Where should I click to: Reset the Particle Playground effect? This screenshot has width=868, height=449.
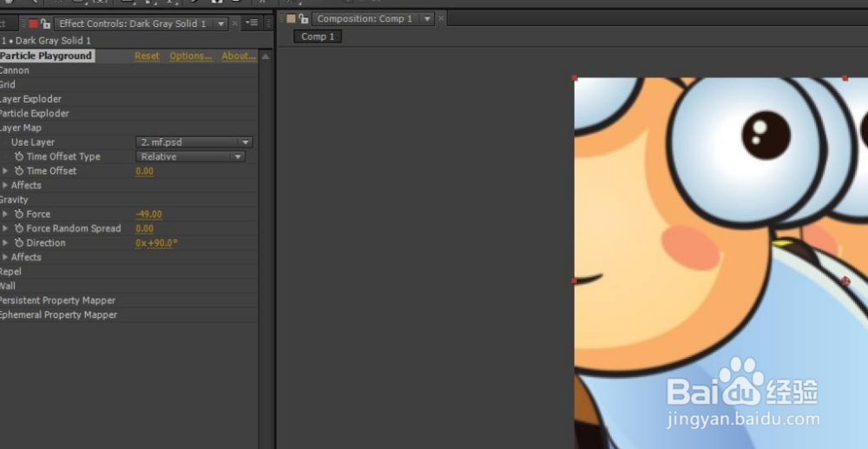coord(147,56)
